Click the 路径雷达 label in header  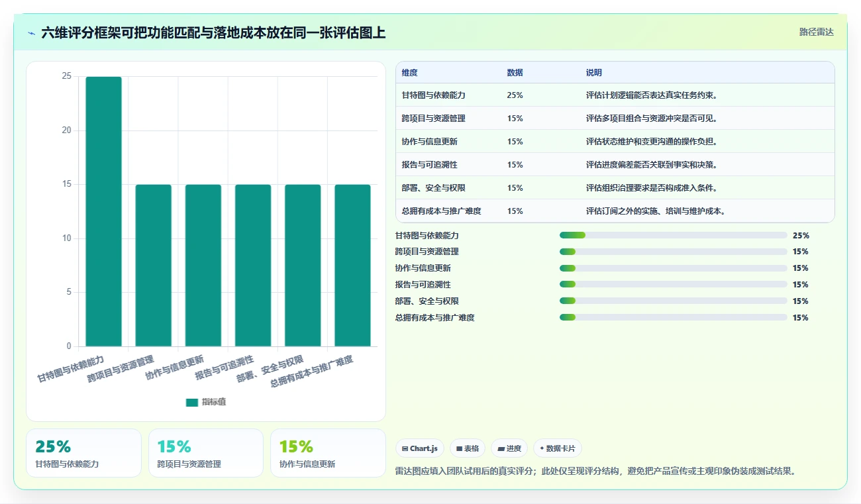click(816, 32)
